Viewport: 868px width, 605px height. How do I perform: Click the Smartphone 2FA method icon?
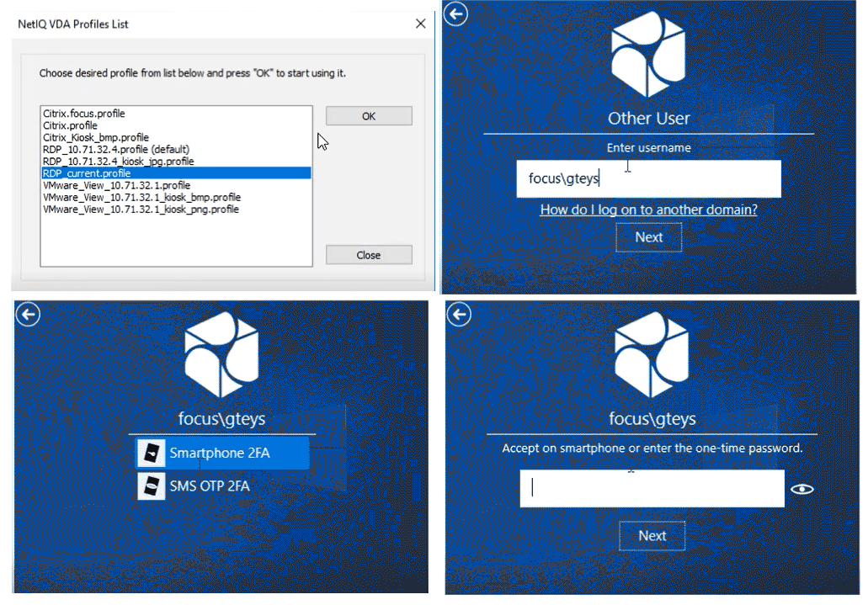pos(152,453)
